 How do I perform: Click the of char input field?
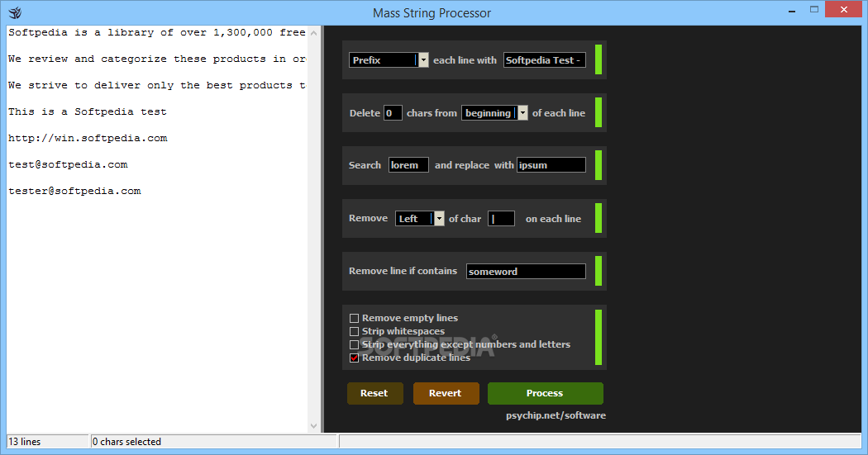click(502, 218)
